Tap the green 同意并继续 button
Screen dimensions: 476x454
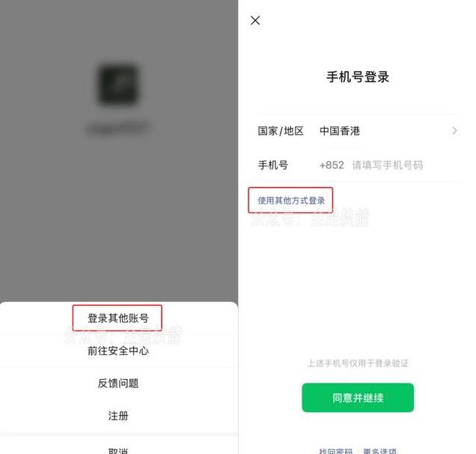[358, 398]
